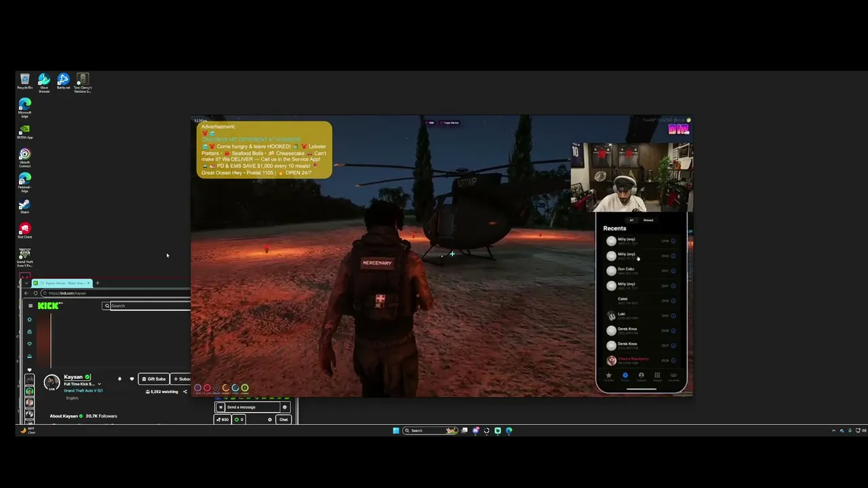Click the taskbar Search box
The image size is (868, 488).
coord(429,430)
